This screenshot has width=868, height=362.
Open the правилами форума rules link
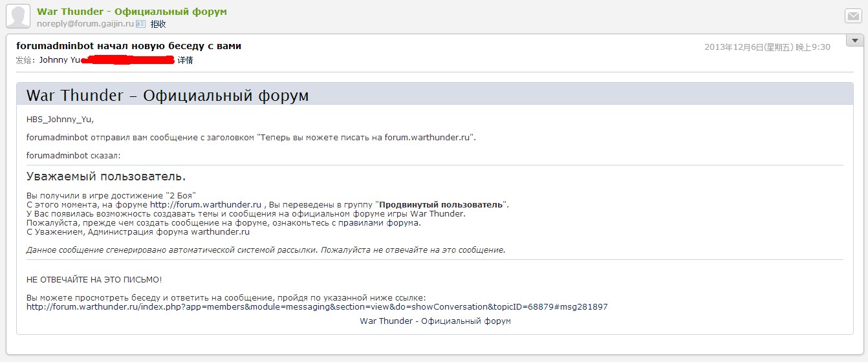pos(379,222)
